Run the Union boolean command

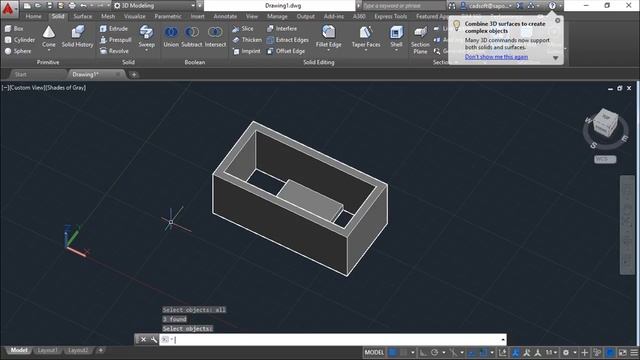(x=171, y=36)
